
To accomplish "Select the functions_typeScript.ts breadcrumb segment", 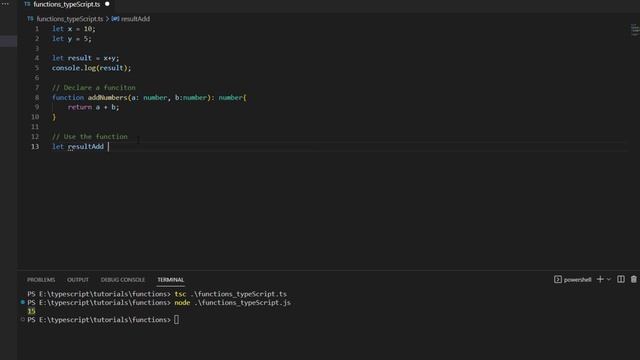I will tap(70, 19).
